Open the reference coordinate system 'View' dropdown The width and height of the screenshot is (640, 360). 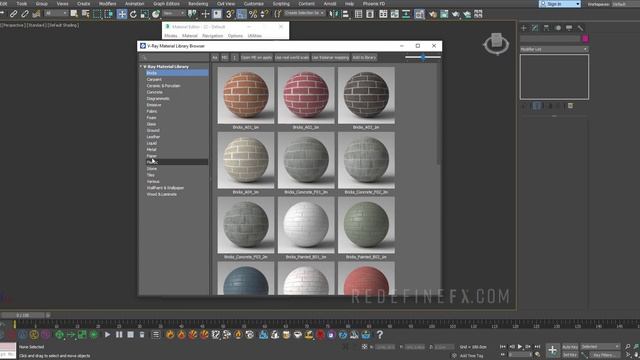coord(173,13)
